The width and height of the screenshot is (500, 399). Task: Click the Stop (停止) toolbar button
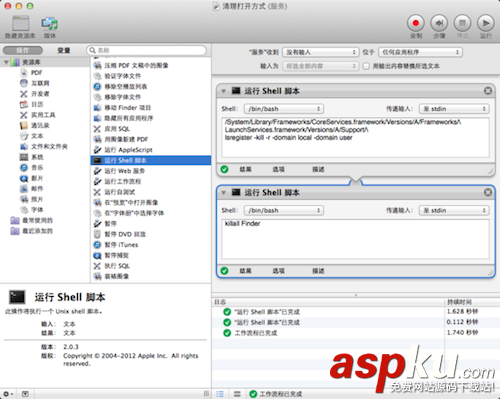coord(462,23)
